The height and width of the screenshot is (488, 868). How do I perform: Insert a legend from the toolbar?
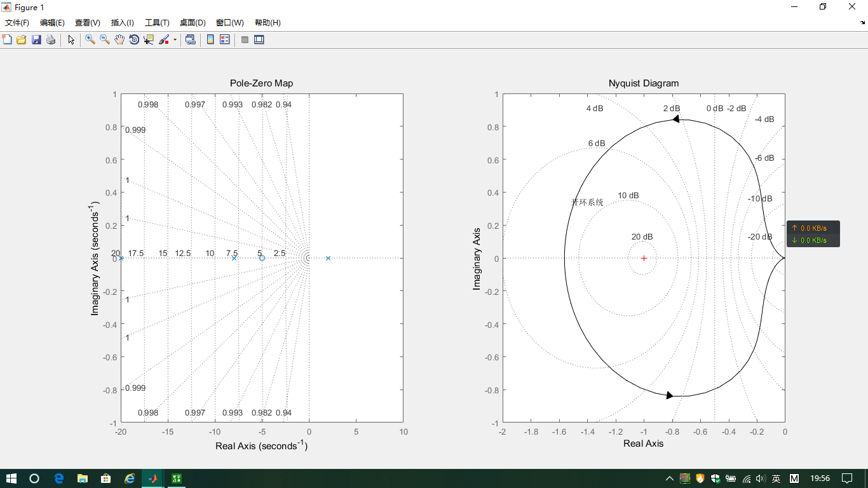[224, 39]
